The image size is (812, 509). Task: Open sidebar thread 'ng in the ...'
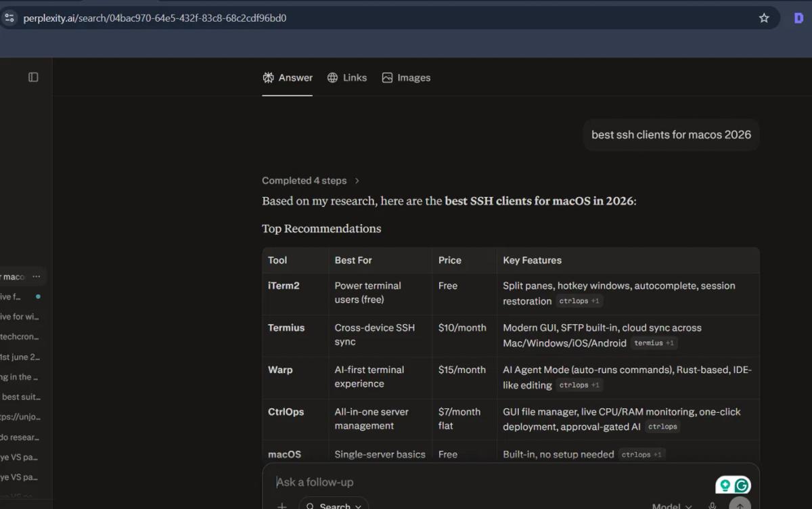click(20, 377)
